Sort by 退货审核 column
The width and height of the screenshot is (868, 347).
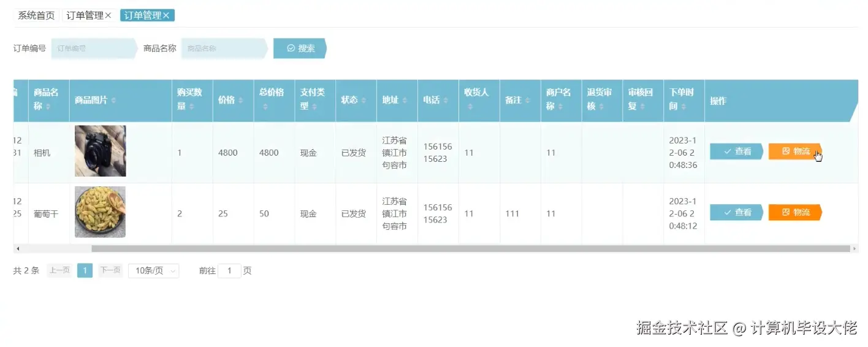coord(601,107)
